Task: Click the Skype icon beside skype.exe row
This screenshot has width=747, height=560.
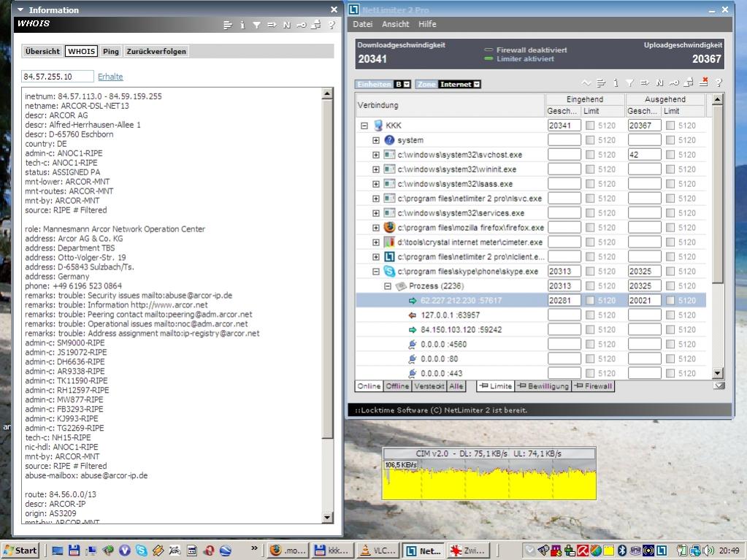Action: click(389, 271)
